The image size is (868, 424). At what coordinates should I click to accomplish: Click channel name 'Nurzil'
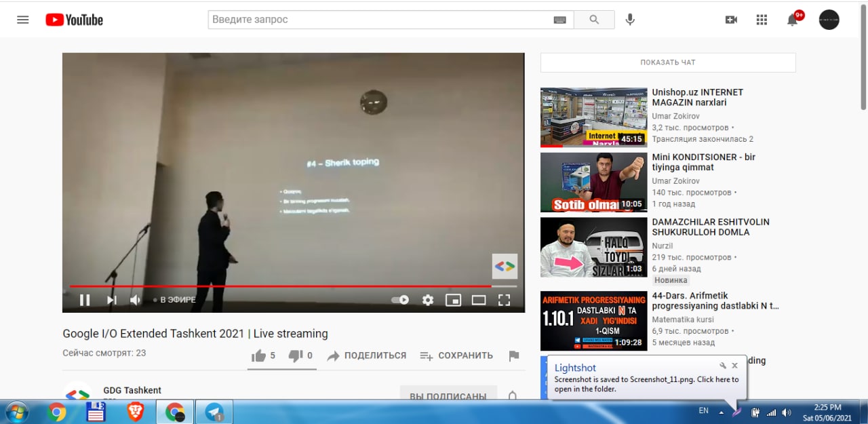tap(663, 246)
